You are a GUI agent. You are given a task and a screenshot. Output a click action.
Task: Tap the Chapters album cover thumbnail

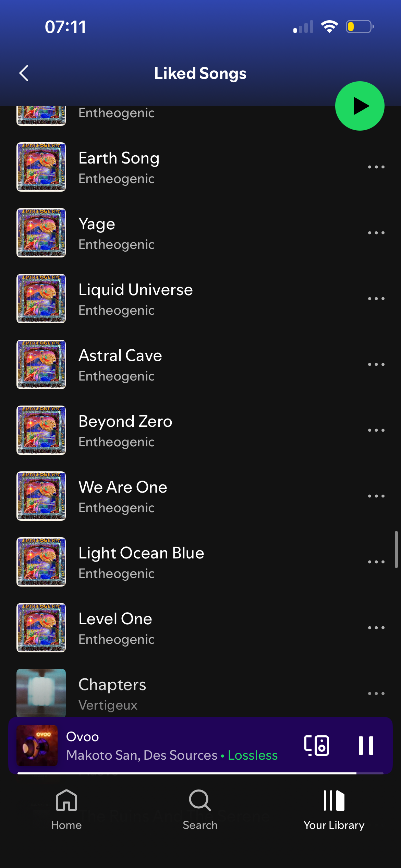[x=41, y=692]
